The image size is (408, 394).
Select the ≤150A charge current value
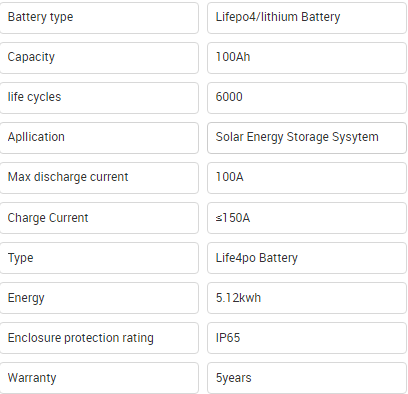click(307, 218)
